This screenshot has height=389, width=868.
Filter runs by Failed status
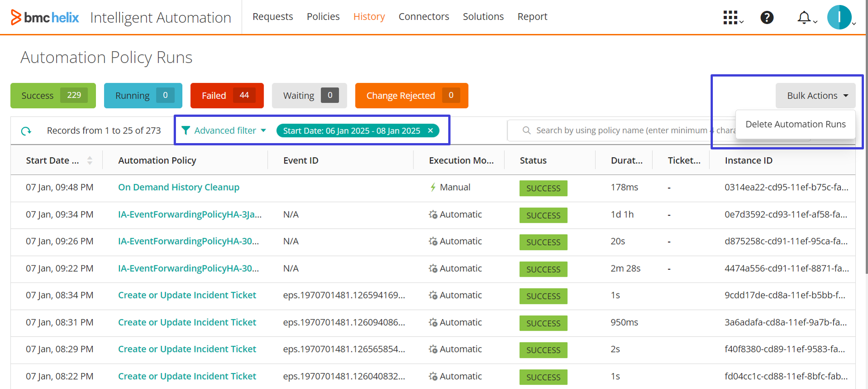tap(227, 96)
